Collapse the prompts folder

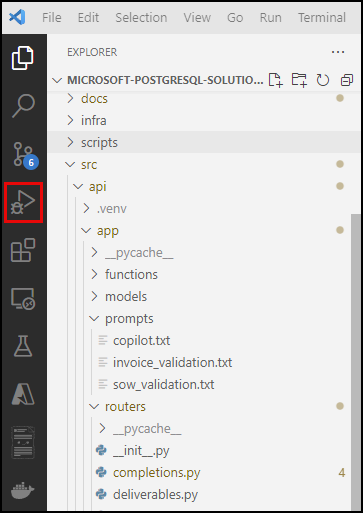(x=199, y=318)
